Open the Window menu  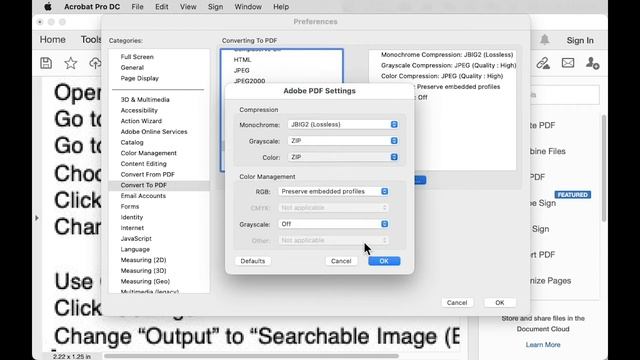(248, 7)
